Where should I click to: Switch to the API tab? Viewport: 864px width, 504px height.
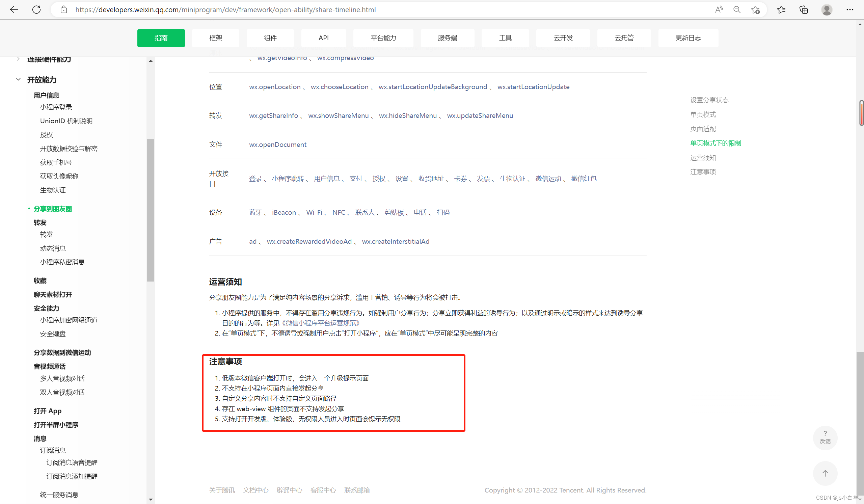pos(323,38)
